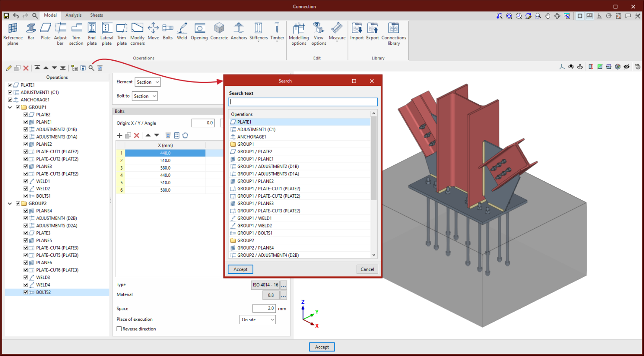This screenshot has width=644, height=356.
Task: Click Accept in the Search dialog
Action: pyautogui.click(x=240, y=269)
